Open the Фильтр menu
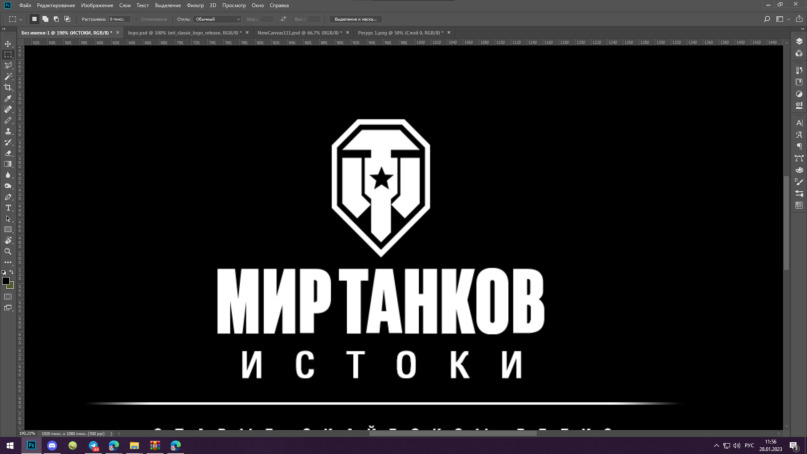The height and width of the screenshot is (454, 807). pos(195,5)
